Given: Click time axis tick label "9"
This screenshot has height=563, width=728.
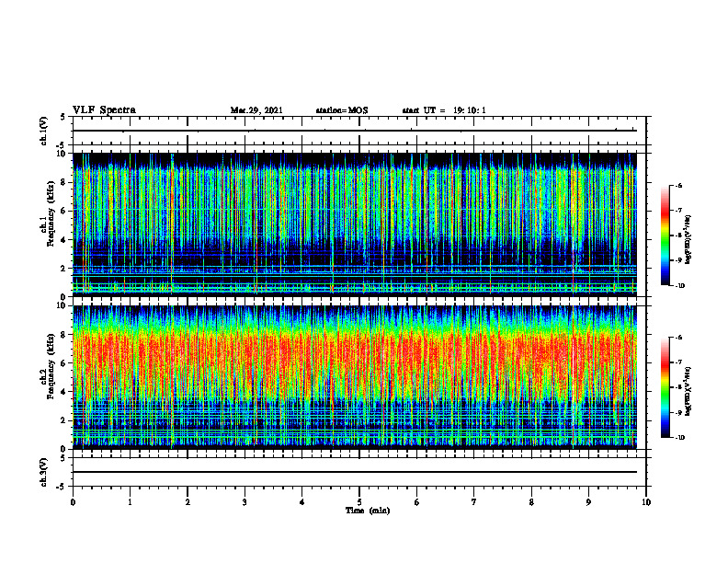Looking at the screenshot, I should pos(588,502).
